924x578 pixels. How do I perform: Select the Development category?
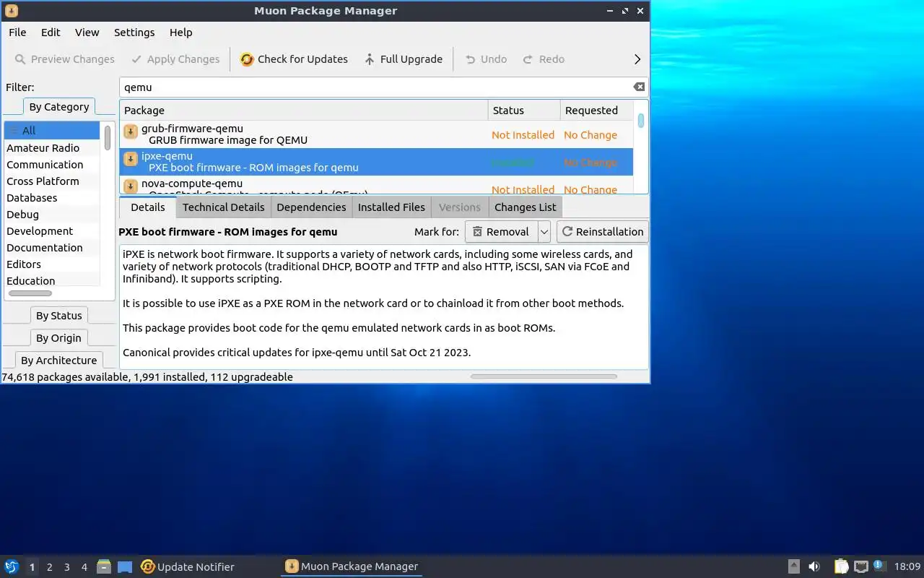click(52, 231)
